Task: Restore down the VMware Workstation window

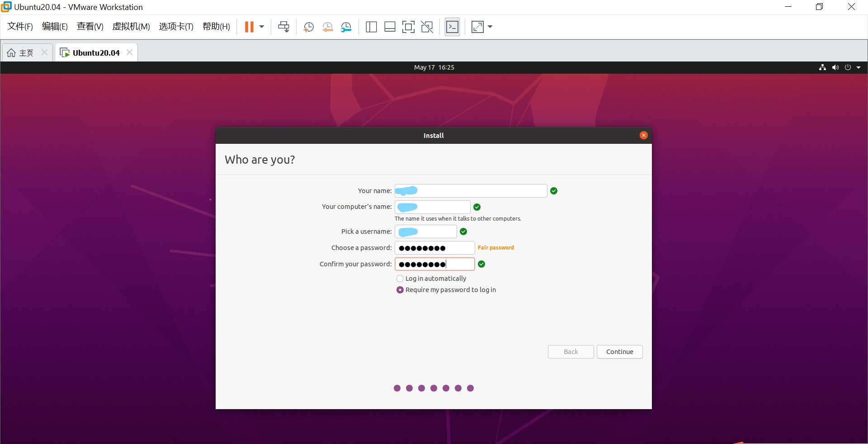Action: click(819, 7)
